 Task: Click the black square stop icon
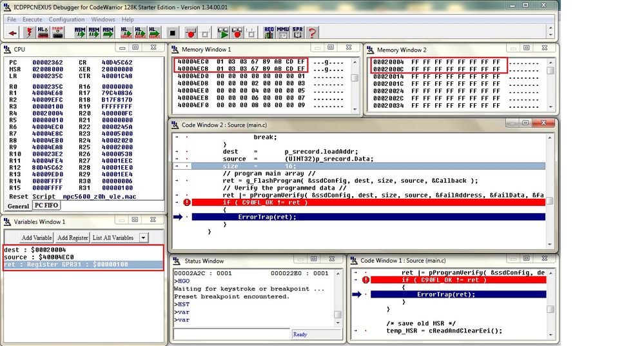173,32
